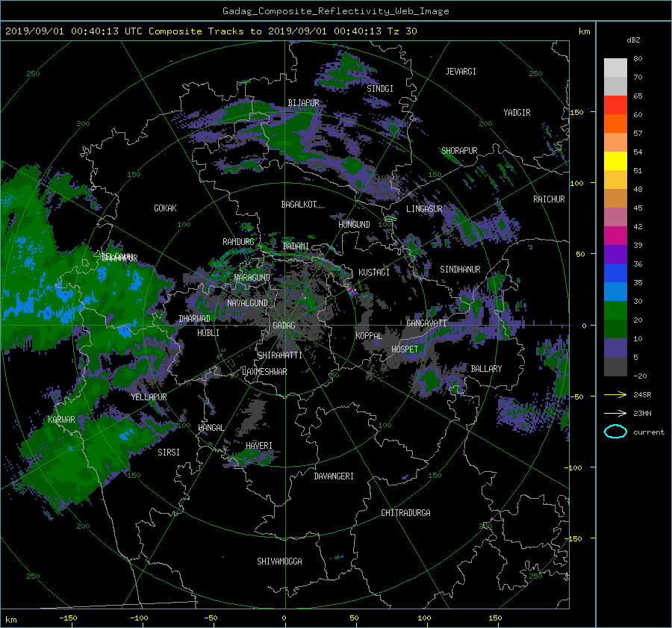Click the JEVARGI city label
672x628 pixels.
(x=461, y=72)
